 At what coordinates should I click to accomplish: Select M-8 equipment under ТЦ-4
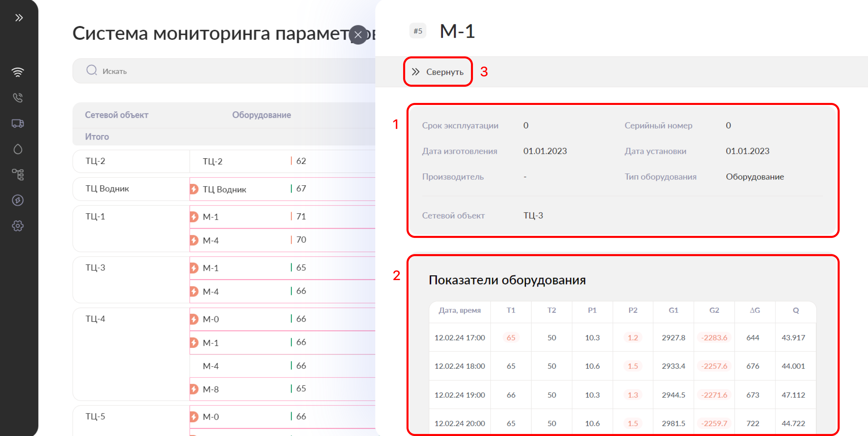tap(211, 389)
